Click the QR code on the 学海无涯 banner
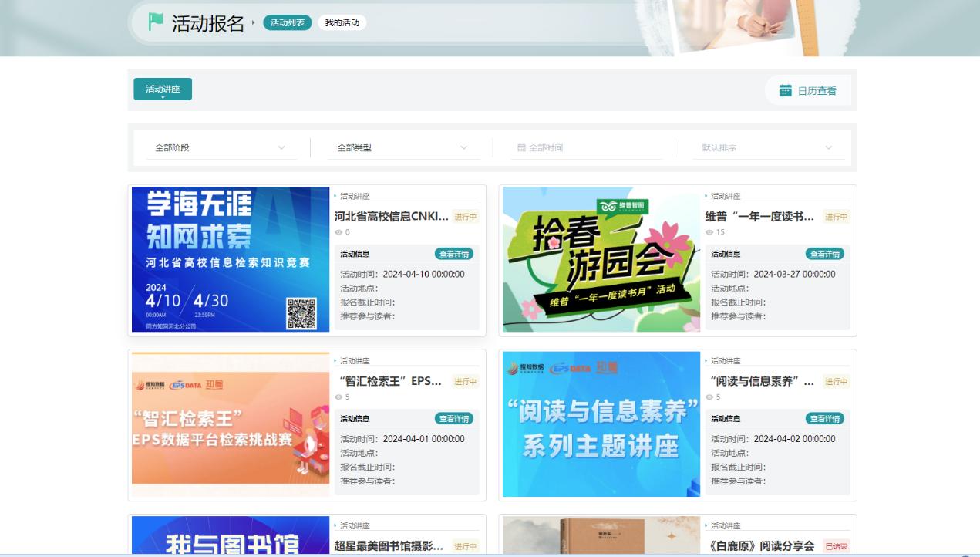The width and height of the screenshot is (980, 557). pos(301,313)
